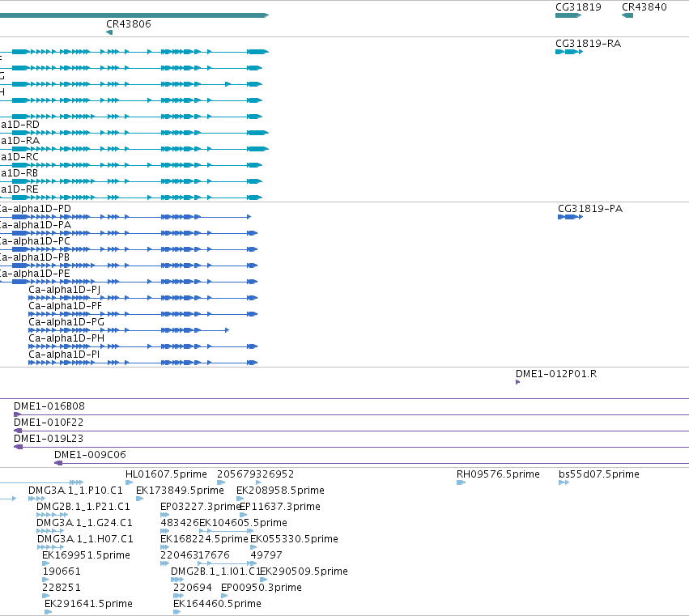The height and width of the screenshot is (616, 689).
Task: Select the a1D-RE transcript label
Action: click(x=19, y=189)
